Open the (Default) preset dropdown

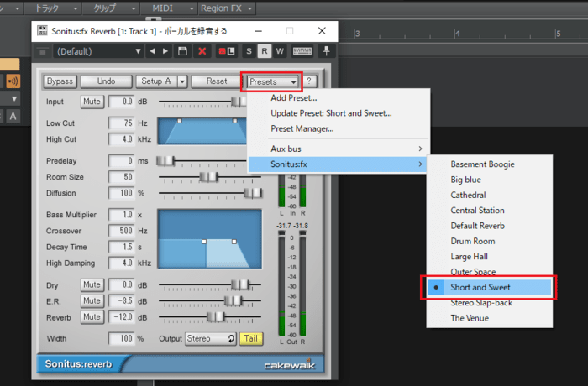click(98, 51)
